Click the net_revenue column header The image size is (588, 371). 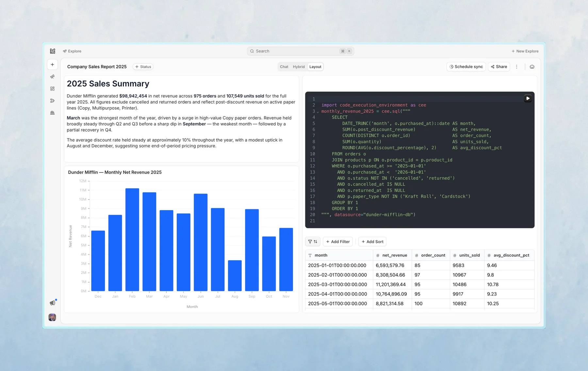[392, 255]
